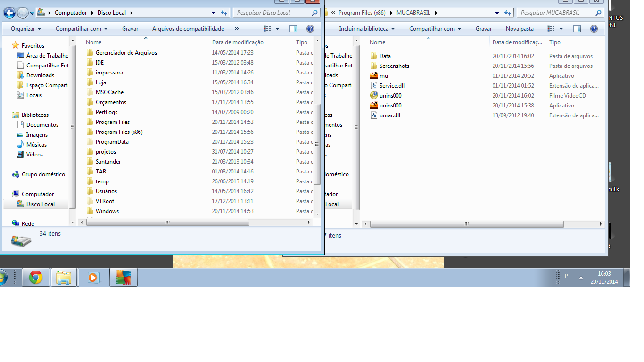Expand the Compartilhar com menu in left window
The height and width of the screenshot is (362, 644).
82,29
